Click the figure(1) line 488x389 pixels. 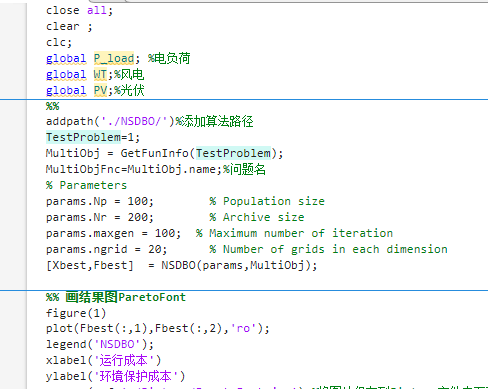(x=76, y=313)
